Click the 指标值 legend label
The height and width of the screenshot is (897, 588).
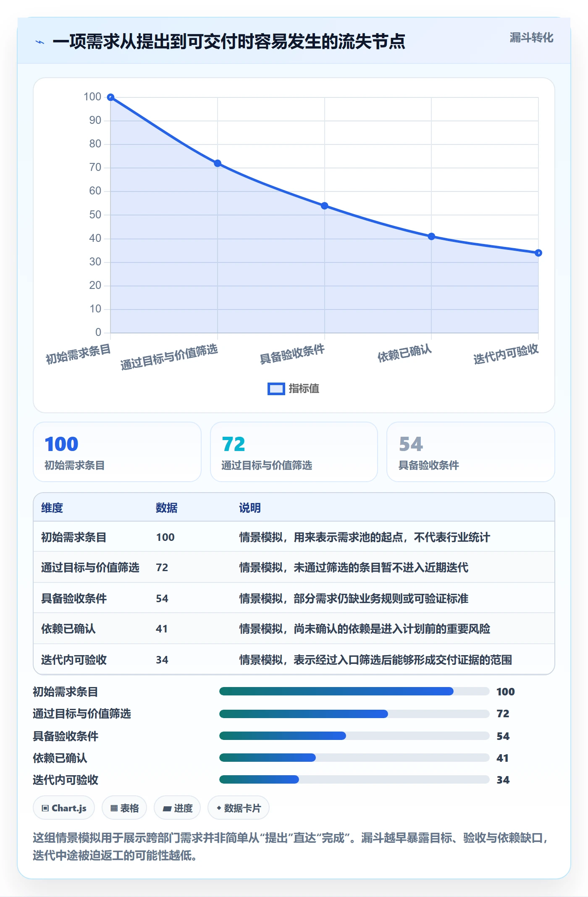304,389
